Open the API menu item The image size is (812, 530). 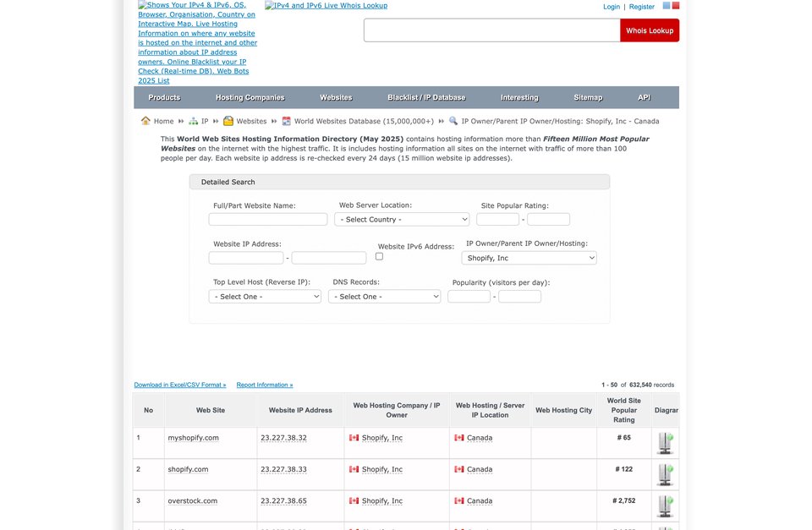pyautogui.click(x=645, y=97)
